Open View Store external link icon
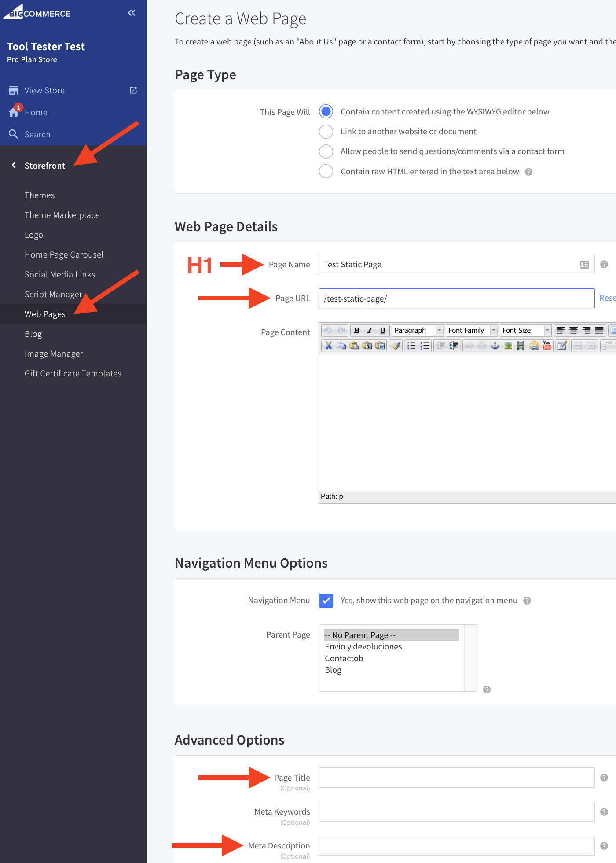This screenshot has height=863, width=616. pos(133,90)
